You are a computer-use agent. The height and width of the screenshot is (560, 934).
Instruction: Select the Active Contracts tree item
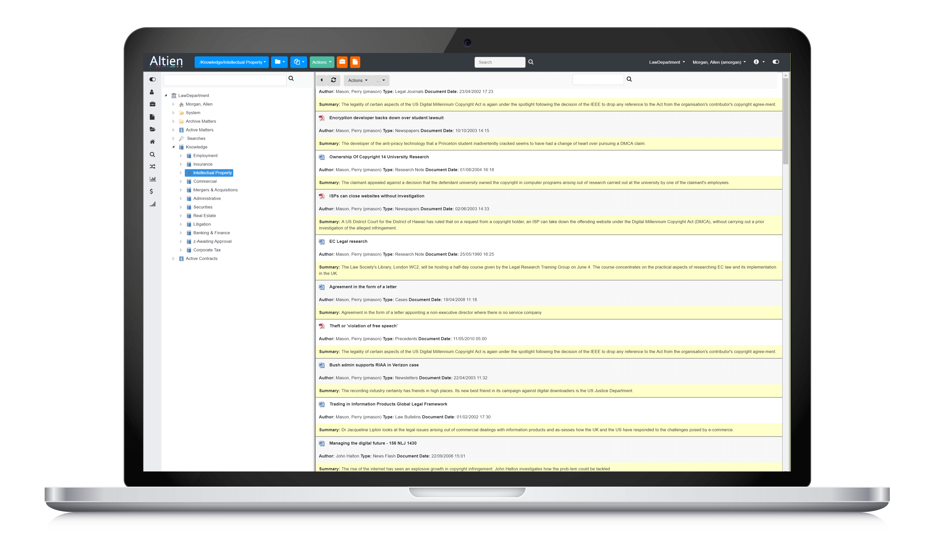pos(201,259)
